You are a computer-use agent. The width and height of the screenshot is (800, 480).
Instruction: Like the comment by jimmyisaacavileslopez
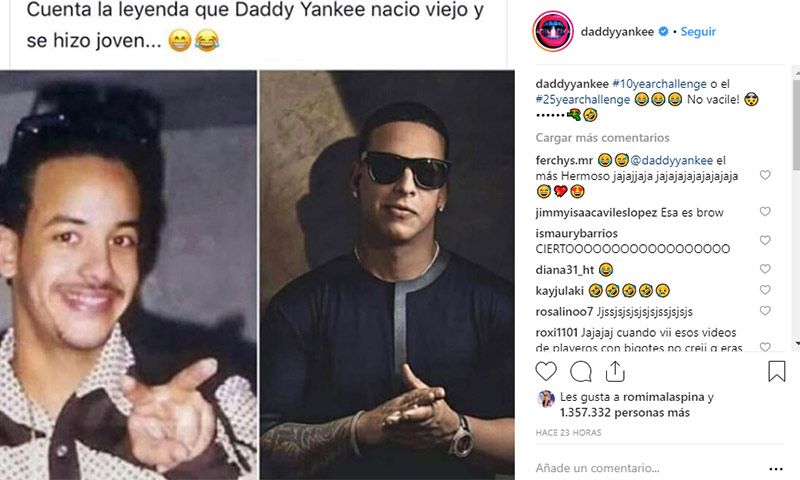pyautogui.click(x=765, y=211)
